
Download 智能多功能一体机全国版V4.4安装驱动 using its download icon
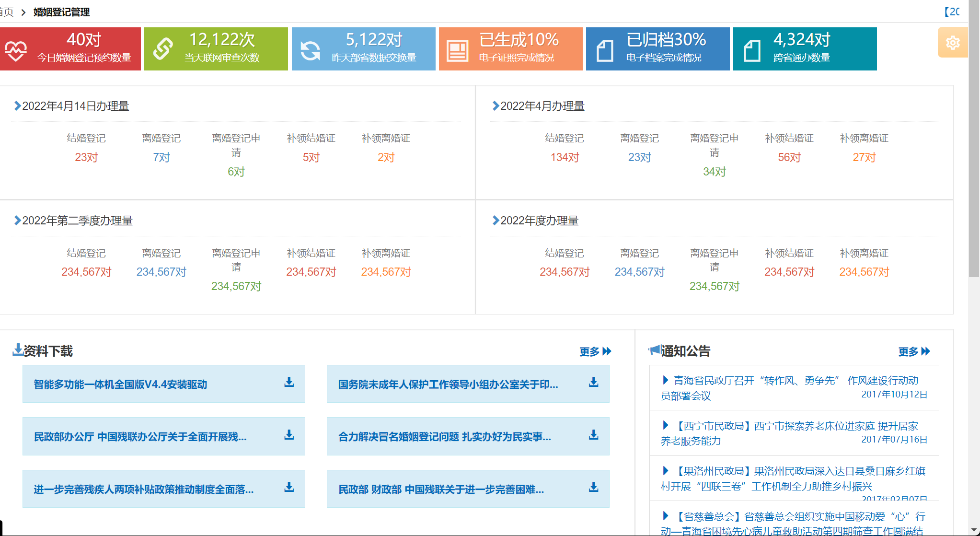[289, 383]
